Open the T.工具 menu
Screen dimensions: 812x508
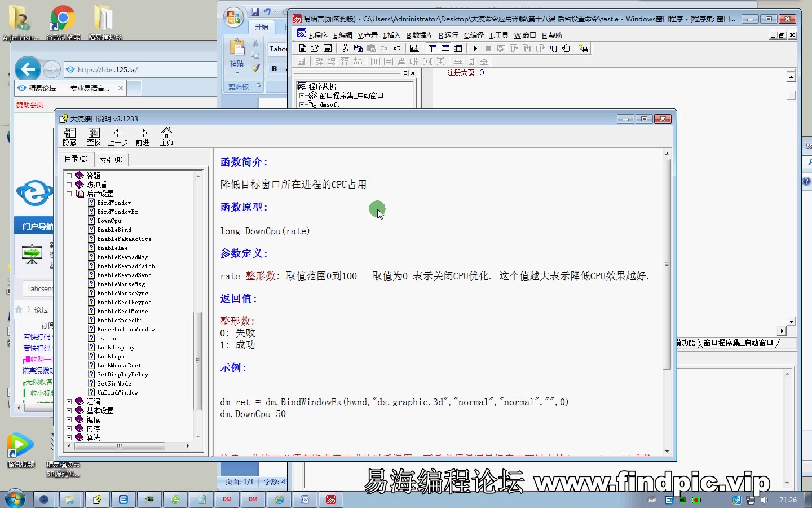point(498,35)
